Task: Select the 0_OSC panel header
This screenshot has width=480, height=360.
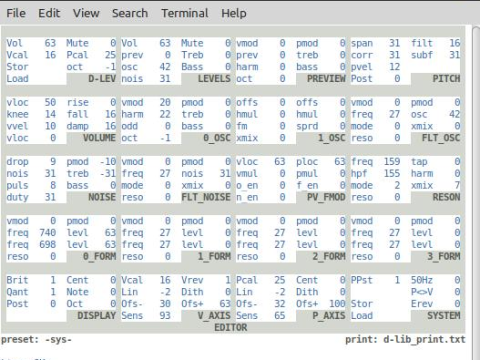Action: coord(217,138)
